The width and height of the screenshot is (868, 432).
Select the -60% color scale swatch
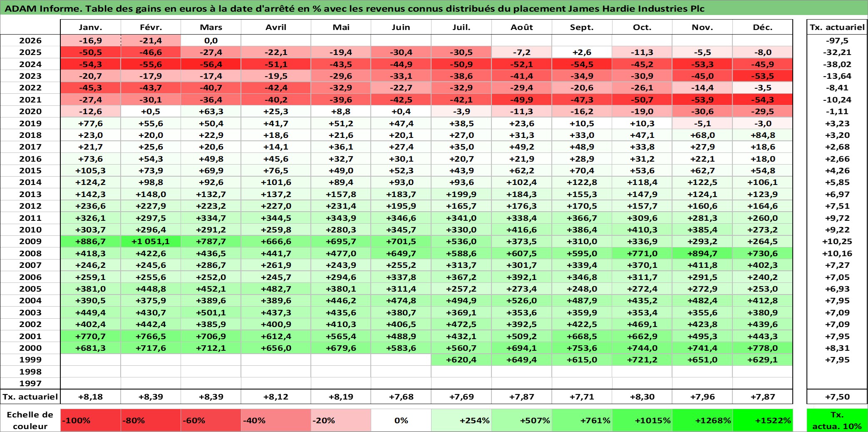pos(211,420)
